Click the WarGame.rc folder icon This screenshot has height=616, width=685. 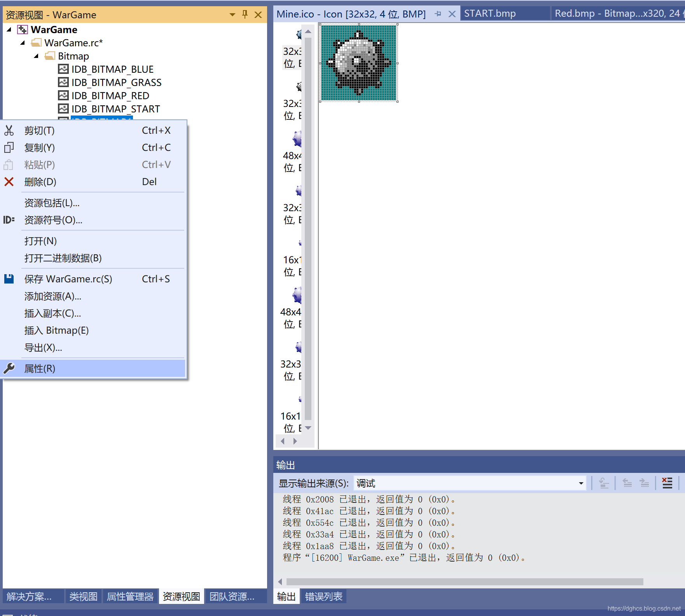pos(36,43)
